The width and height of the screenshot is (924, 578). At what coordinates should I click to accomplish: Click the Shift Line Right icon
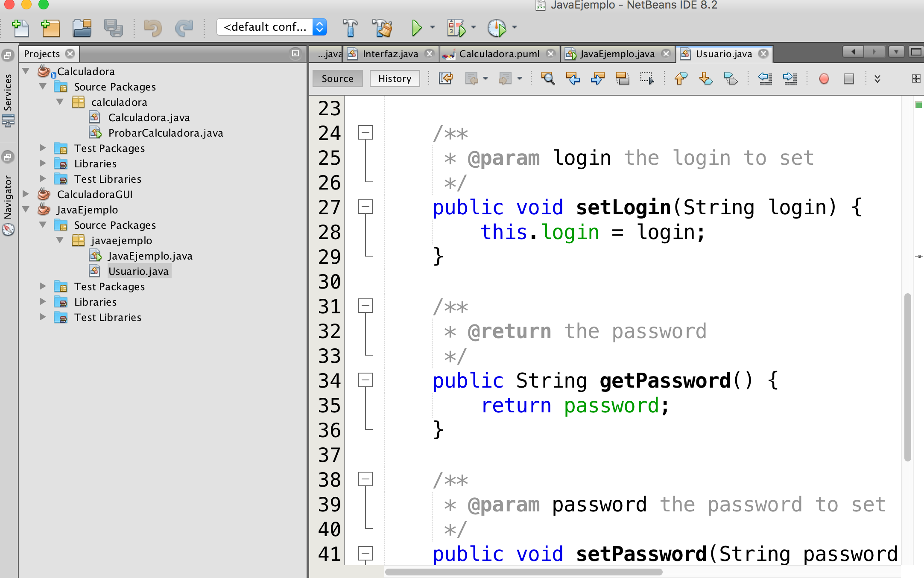point(789,79)
